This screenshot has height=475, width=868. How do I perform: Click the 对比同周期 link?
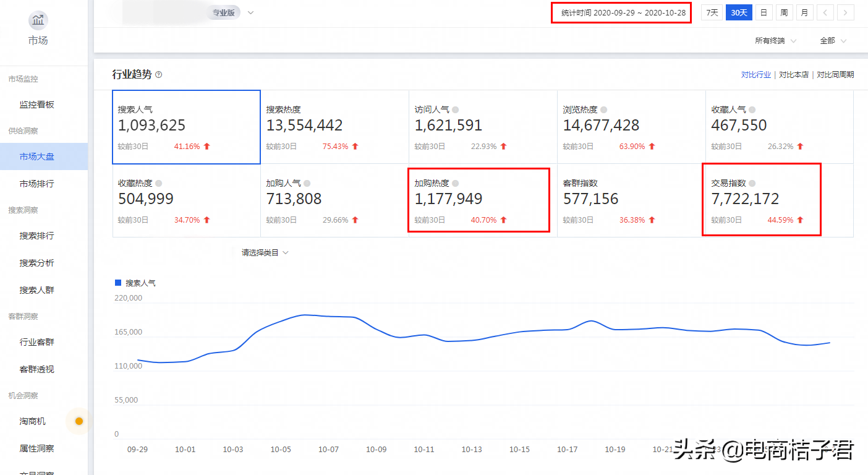coord(835,75)
